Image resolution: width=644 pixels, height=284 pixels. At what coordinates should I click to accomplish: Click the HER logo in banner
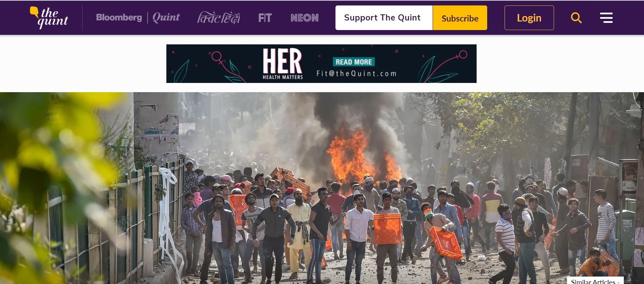[283, 63]
